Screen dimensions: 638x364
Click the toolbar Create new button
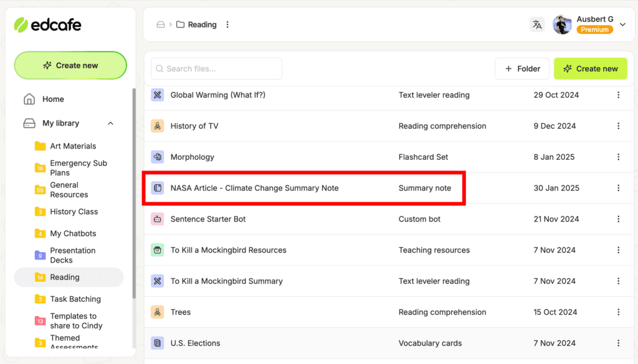pos(591,68)
